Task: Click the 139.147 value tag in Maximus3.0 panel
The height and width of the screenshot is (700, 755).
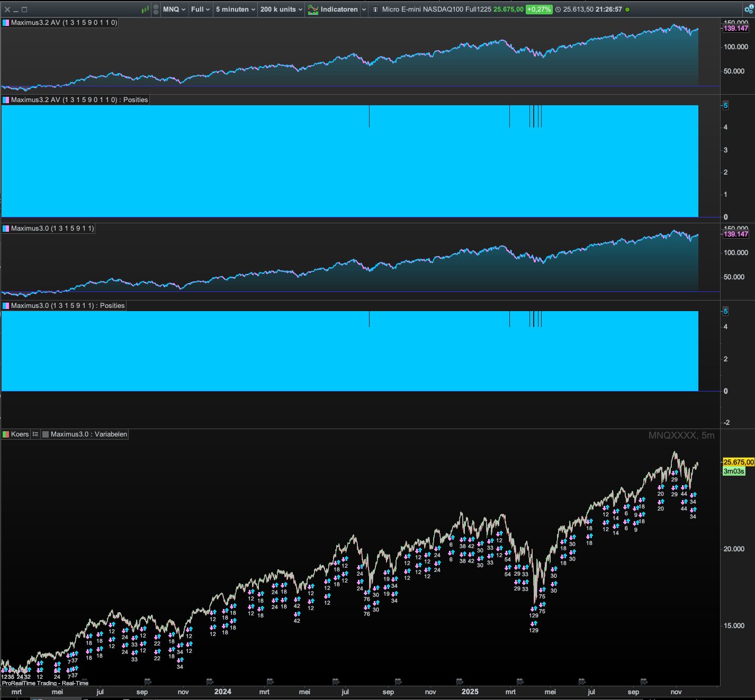Action: 736,234
